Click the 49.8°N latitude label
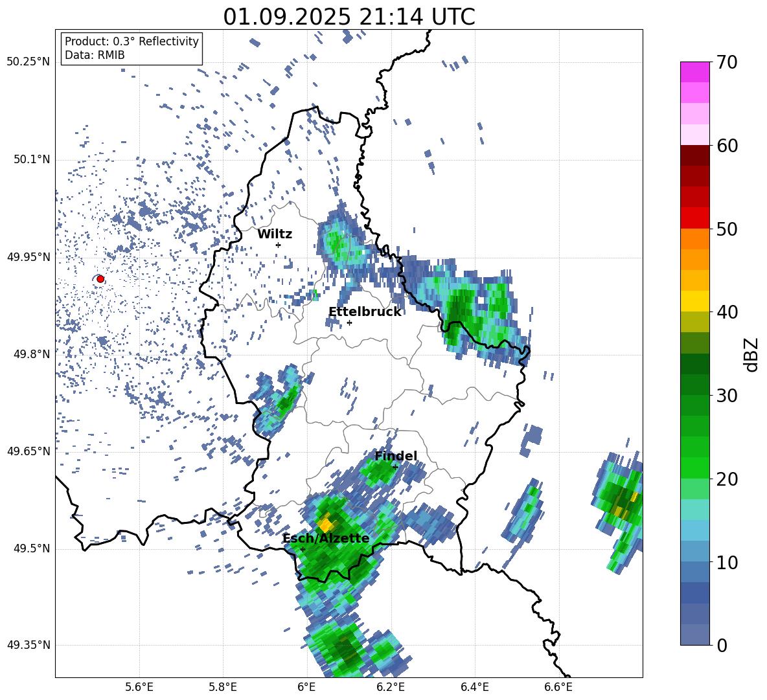 [31, 354]
